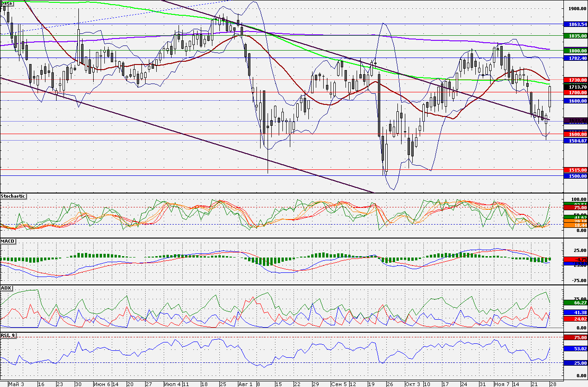Viewport: 588px width, 387px height.
Task: Click the red 1730.00 price level tag
Action: click(x=575, y=80)
